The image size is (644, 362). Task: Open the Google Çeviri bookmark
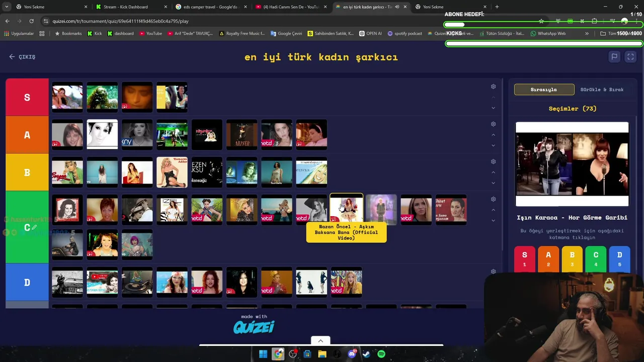(x=286, y=33)
